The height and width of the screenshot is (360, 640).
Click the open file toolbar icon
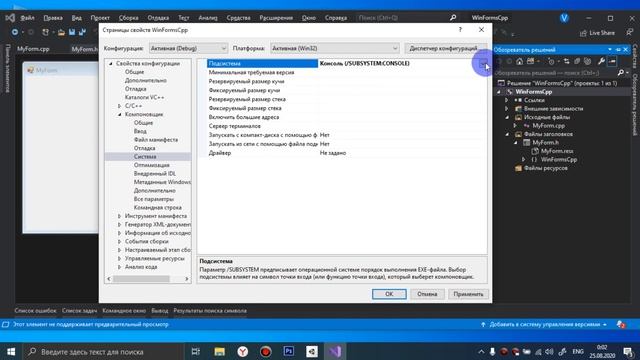click(x=61, y=32)
